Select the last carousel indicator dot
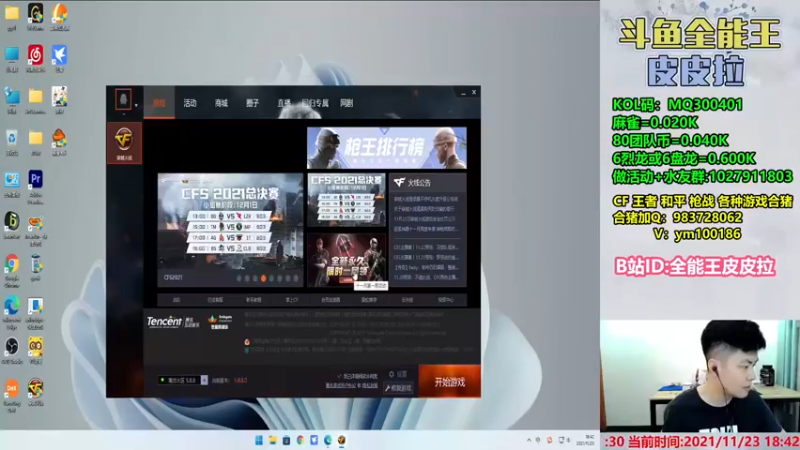Image resolution: width=800 pixels, height=450 pixels. click(296, 279)
